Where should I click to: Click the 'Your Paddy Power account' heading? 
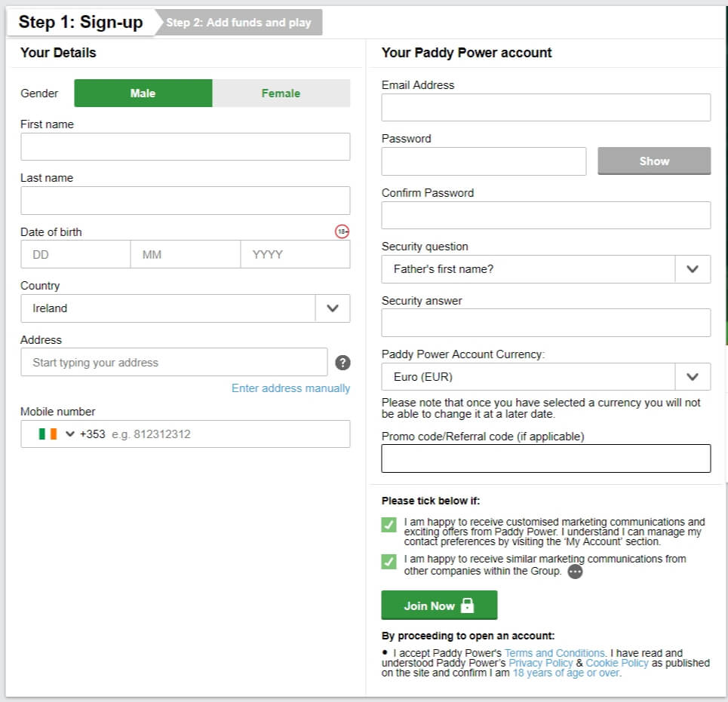[x=467, y=53]
